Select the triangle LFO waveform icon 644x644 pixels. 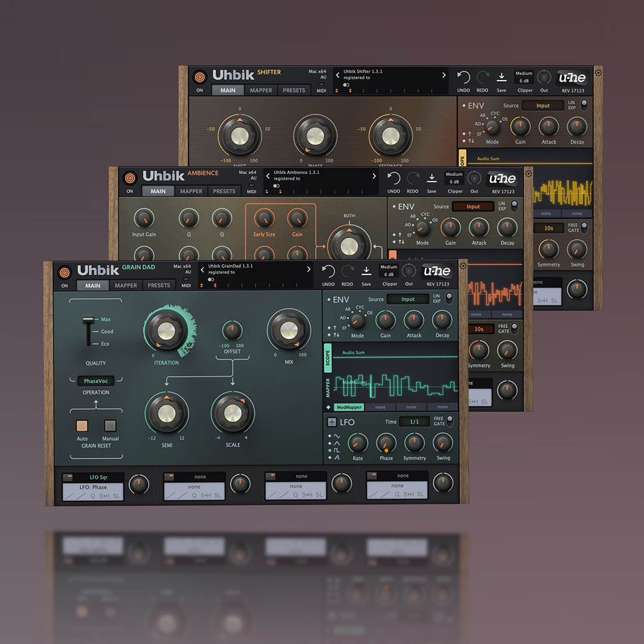pos(336,443)
